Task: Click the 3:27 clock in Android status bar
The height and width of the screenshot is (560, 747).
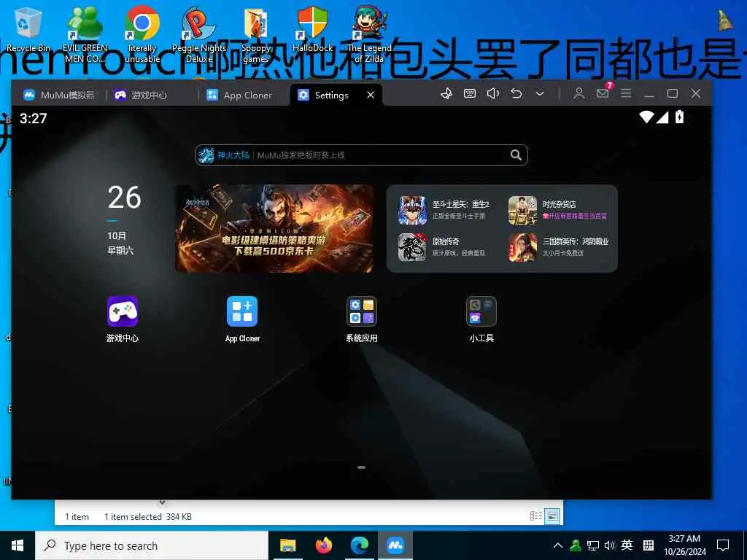Action: pos(34,118)
